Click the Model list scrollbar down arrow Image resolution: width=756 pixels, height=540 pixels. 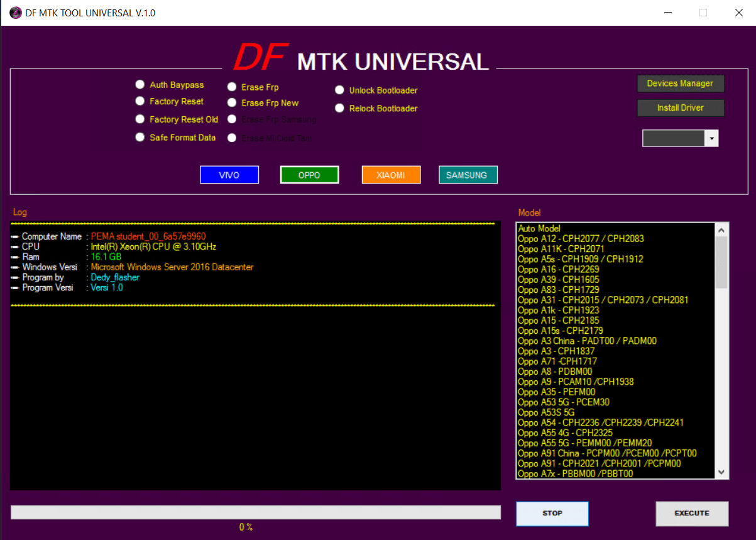tap(721, 472)
